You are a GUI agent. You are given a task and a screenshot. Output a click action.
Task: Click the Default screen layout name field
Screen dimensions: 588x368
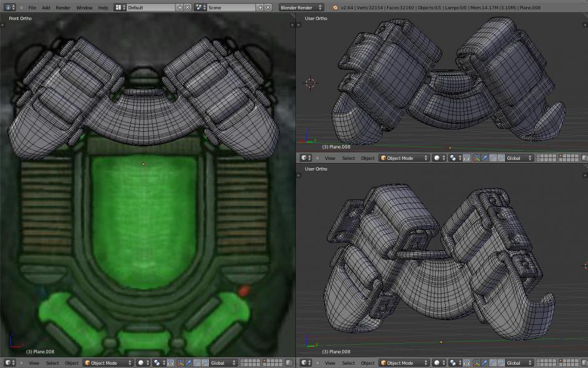(x=150, y=7)
